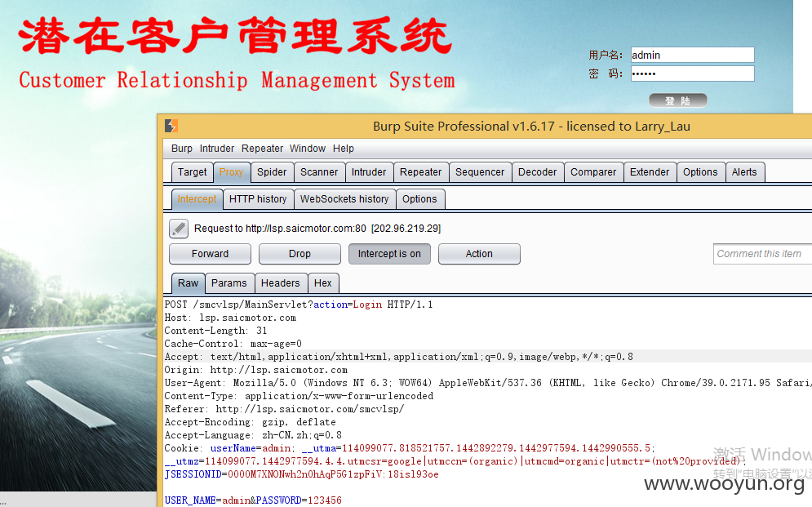Image resolution: width=812 pixels, height=507 pixels.
Task: Click the Content-Type header line
Action: coord(299,396)
